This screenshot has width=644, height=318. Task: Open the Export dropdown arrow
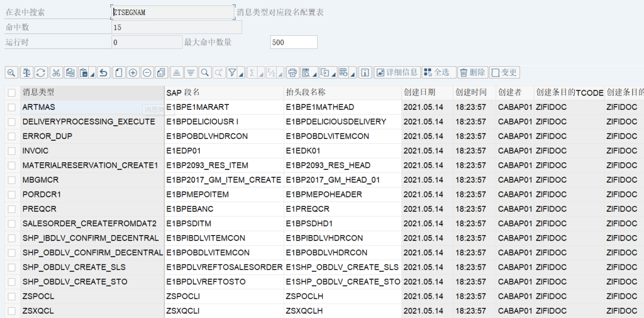click(x=334, y=74)
